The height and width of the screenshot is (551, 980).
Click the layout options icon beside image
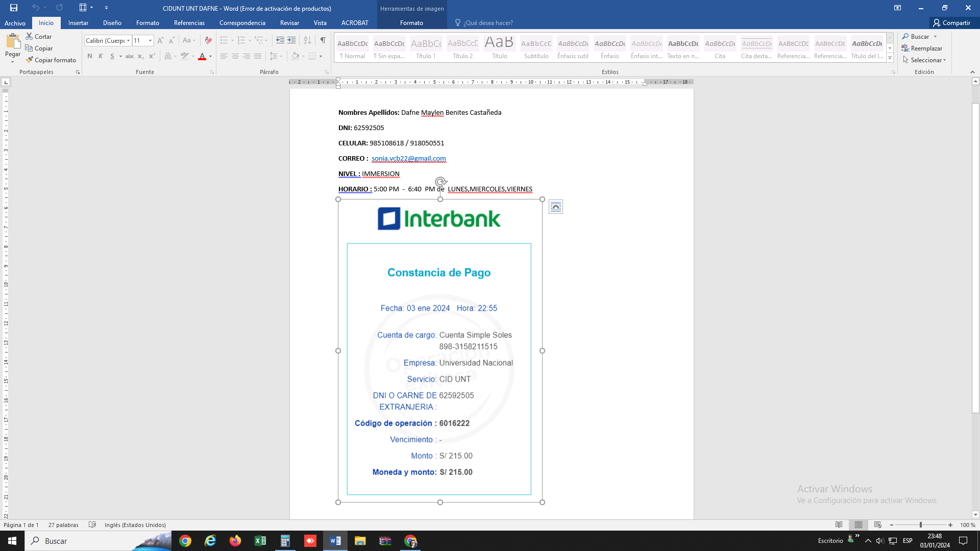tap(556, 207)
